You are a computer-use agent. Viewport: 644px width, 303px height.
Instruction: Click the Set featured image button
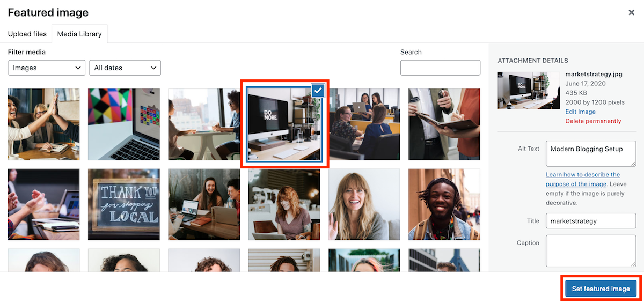click(x=601, y=289)
